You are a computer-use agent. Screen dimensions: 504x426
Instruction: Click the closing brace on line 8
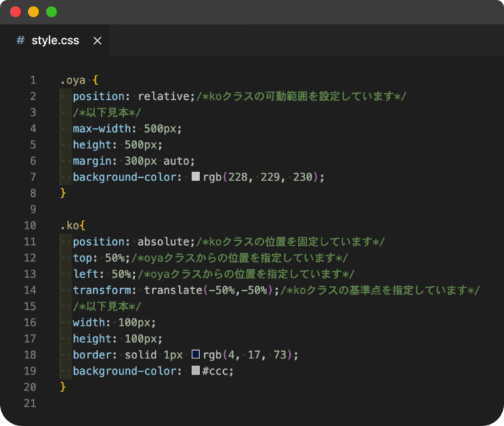[63, 193]
